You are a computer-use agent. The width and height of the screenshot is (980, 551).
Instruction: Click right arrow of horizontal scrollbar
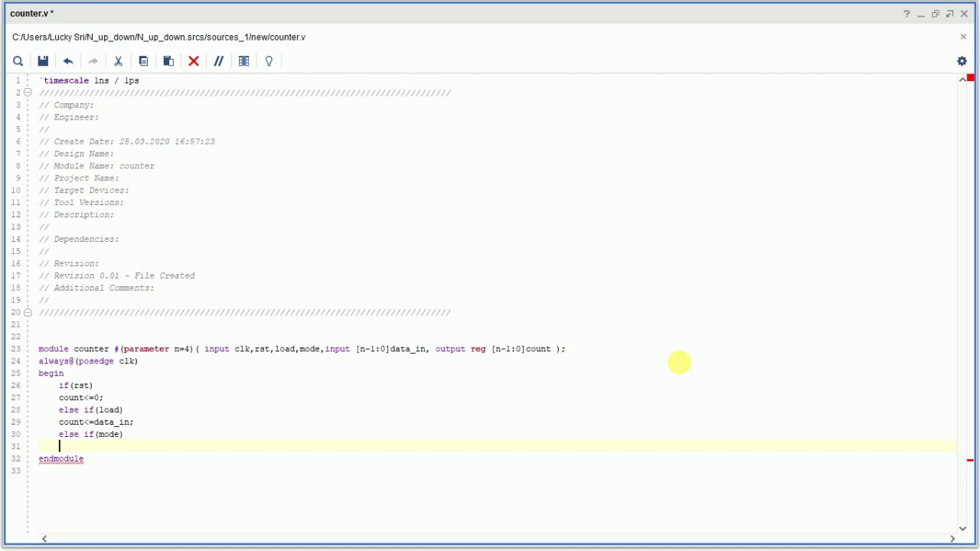pos(952,539)
